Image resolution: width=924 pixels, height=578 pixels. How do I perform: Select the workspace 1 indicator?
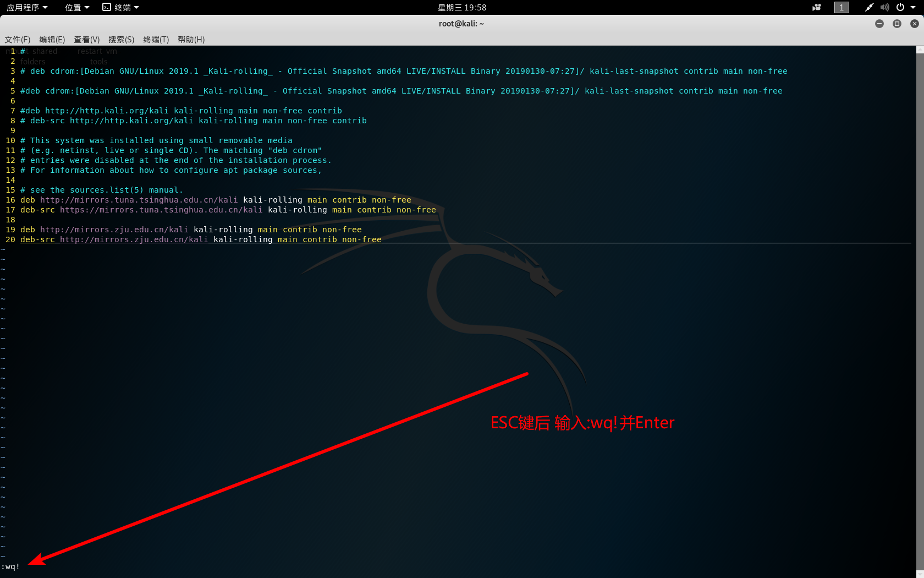pos(842,7)
